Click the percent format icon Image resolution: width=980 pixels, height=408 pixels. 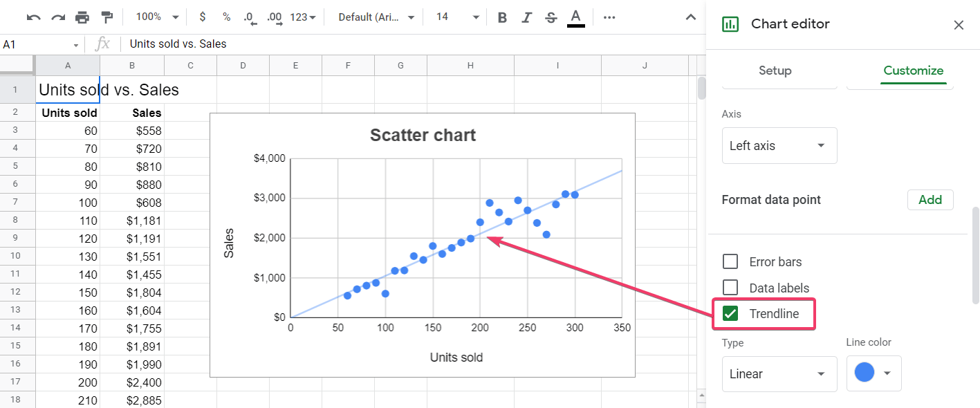coord(225,17)
